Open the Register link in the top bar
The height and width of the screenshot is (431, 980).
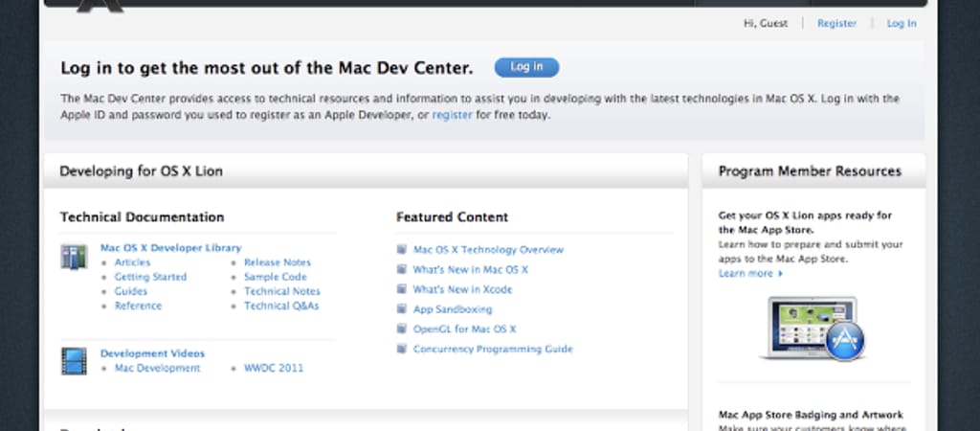coord(836,24)
